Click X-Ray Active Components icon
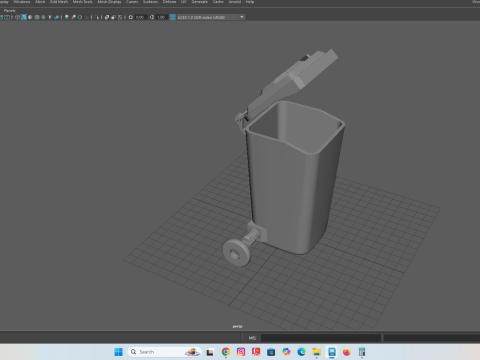 pyautogui.click(x=113, y=17)
